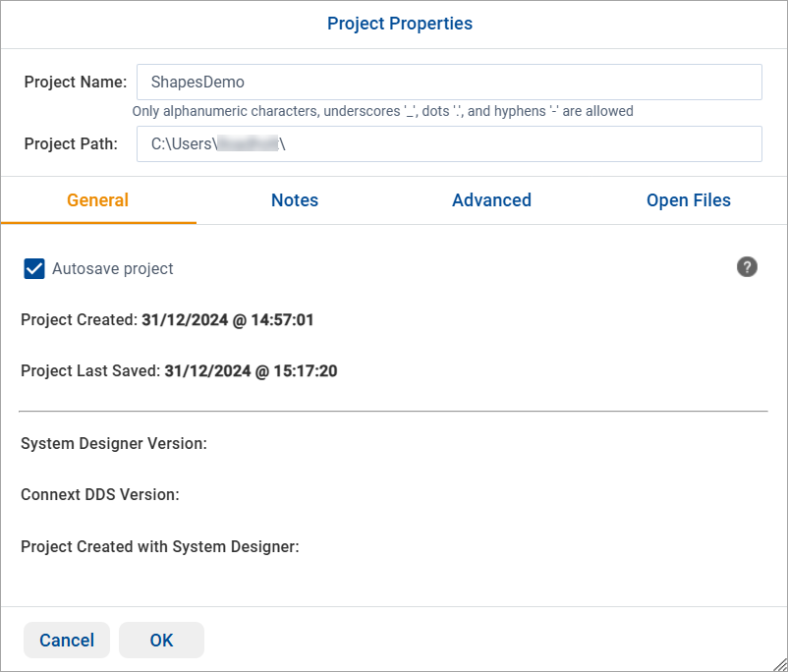
Task: Click the Project Path input field
Action: click(x=448, y=143)
